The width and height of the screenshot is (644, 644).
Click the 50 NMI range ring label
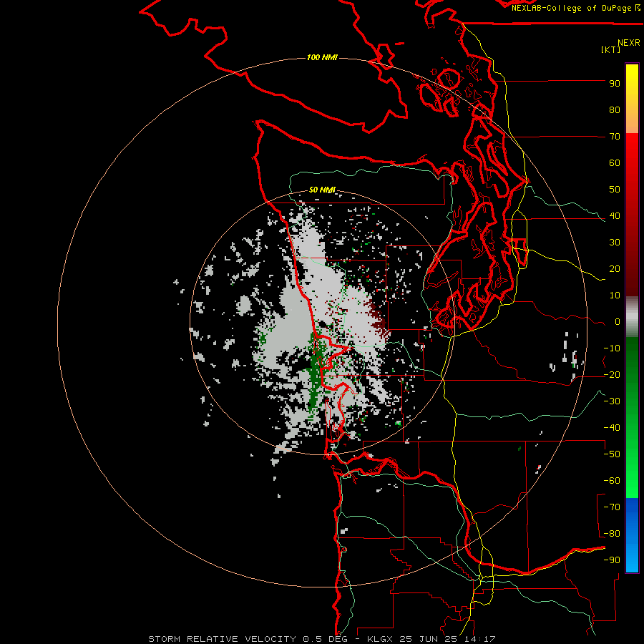(322, 190)
